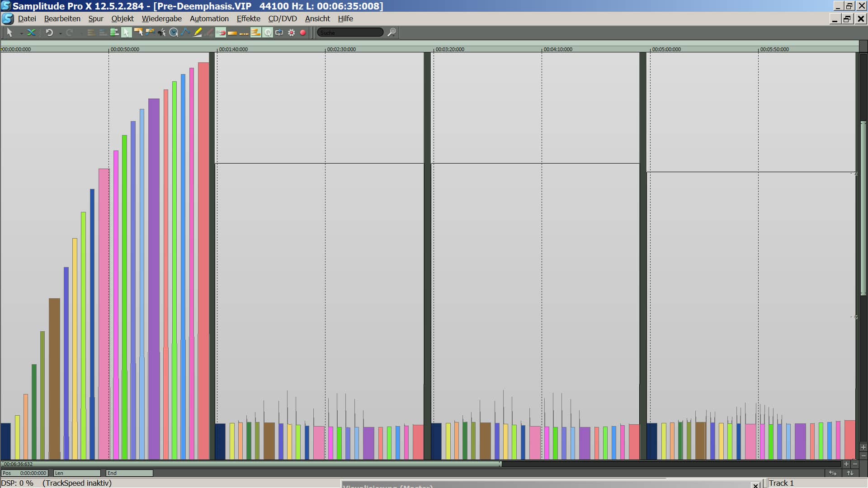Open the Effekte menu
The height and width of the screenshot is (488, 868).
[248, 19]
